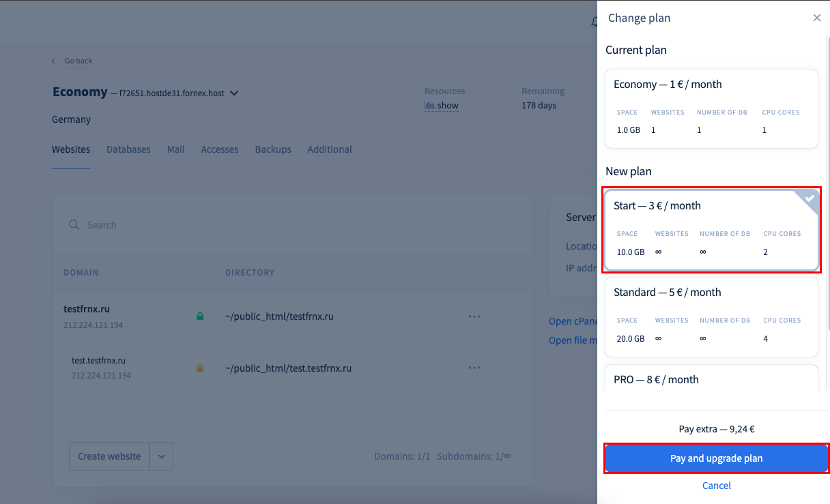The height and width of the screenshot is (504, 830).
Task: Click the 10.0 GB space value for Start
Action: point(631,252)
